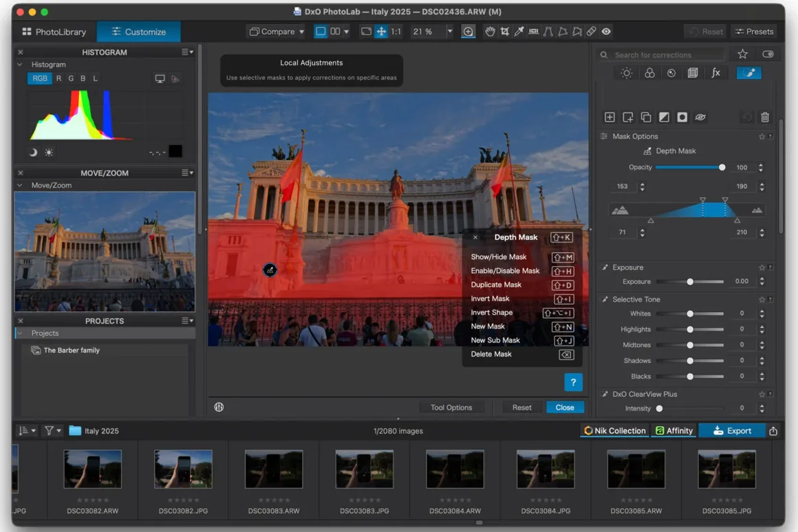Image resolution: width=798 pixels, height=532 pixels.
Task: Click the share icon beside Export
Action: coord(773,431)
